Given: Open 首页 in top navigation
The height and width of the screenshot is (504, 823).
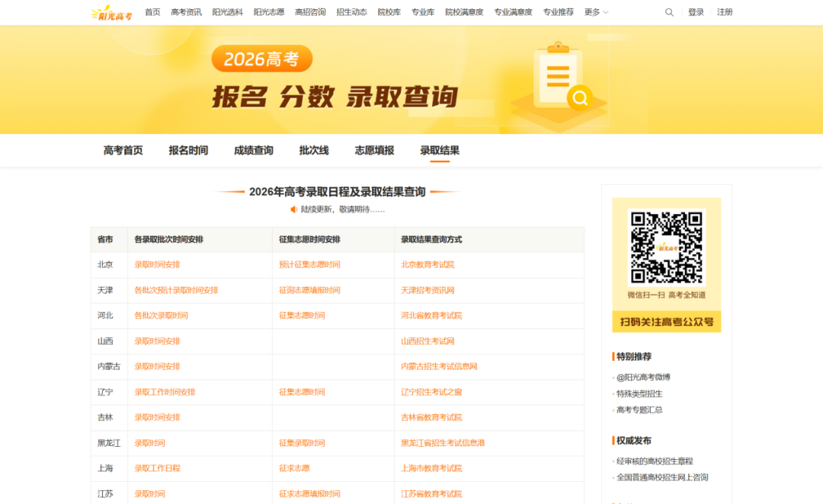Looking at the screenshot, I should pyautogui.click(x=152, y=12).
